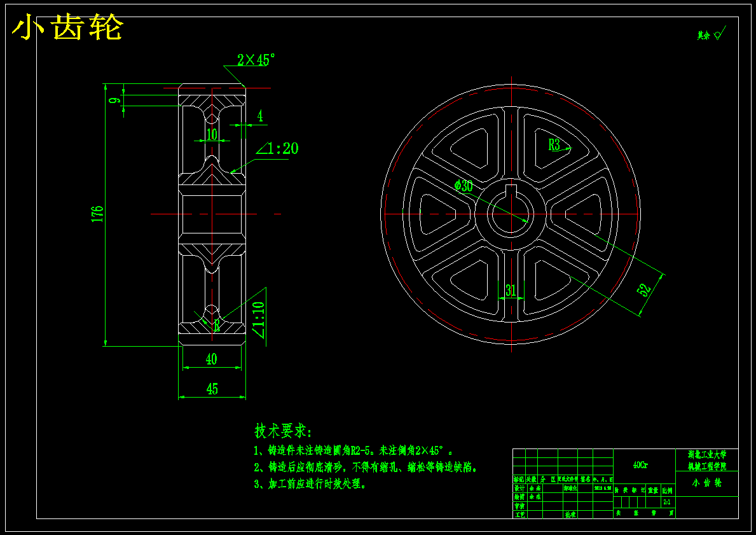This screenshot has width=756, height=535.
Task: Select the 比例 header cell
Action: tap(667, 490)
